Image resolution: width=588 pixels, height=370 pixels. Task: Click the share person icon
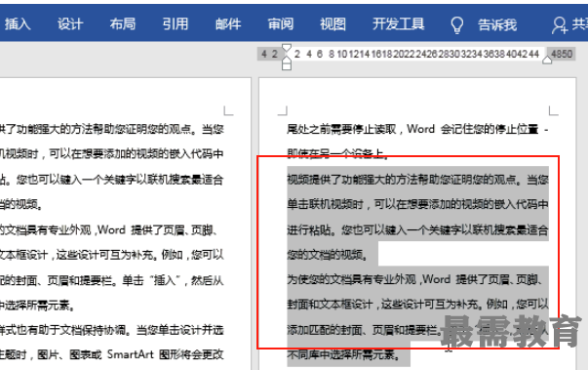click(559, 25)
